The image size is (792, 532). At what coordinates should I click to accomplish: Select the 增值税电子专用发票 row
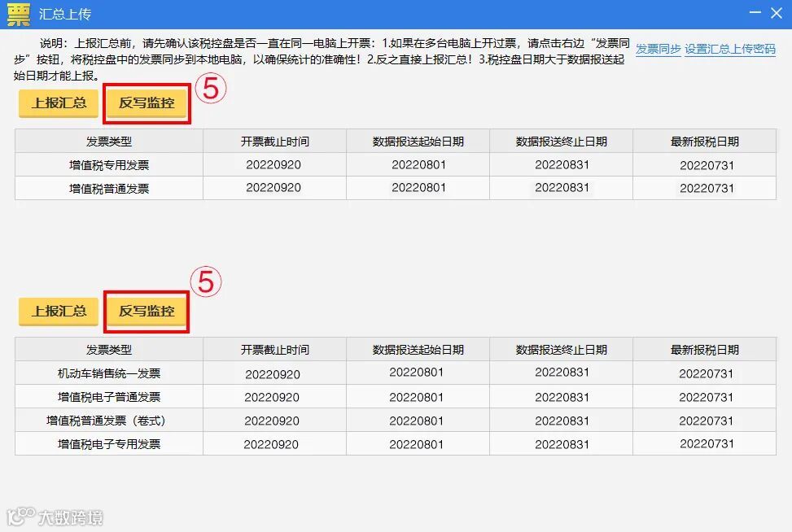pyautogui.click(x=108, y=443)
